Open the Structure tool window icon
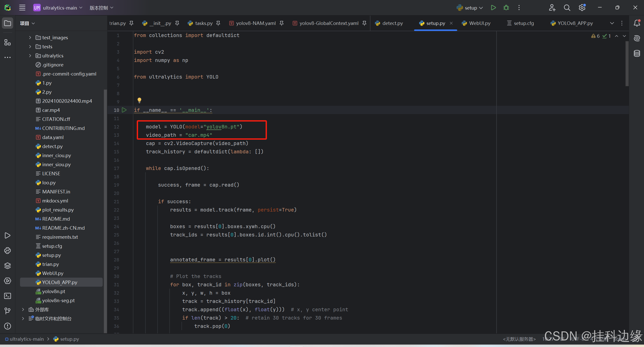644x347 pixels. (x=8, y=42)
